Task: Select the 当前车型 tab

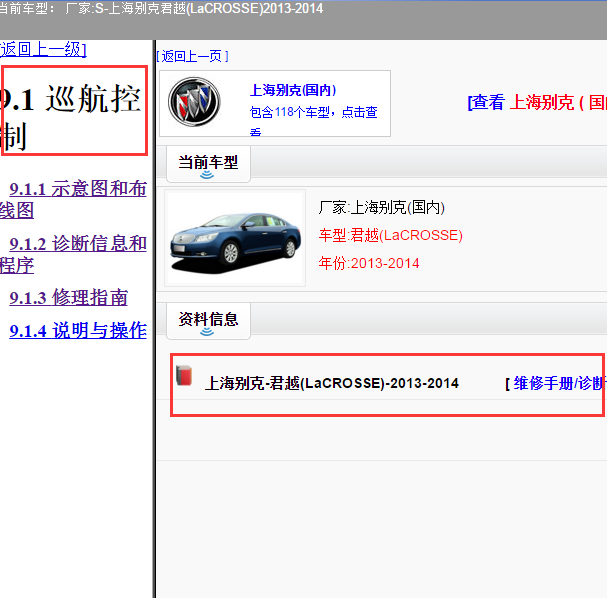Action: coord(208,164)
